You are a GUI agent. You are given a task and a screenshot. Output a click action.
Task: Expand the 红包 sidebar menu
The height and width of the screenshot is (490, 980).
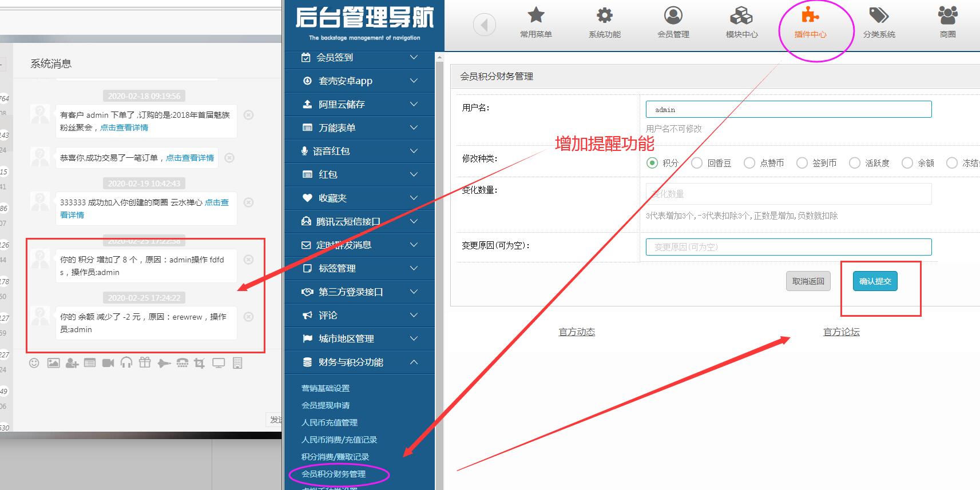[360, 174]
